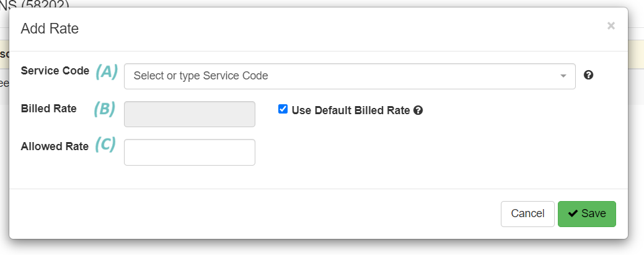644x255 pixels.
Task: Click the (A) annotation marker
Action: [107, 71]
